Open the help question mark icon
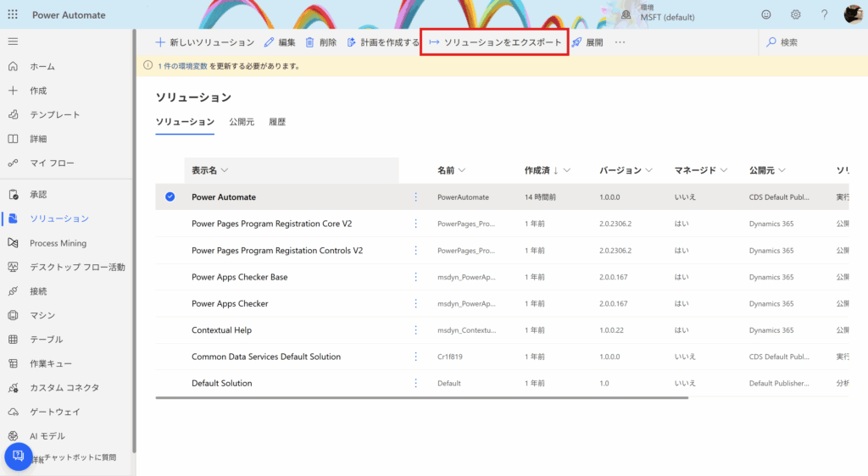This screenshot has height=476, width=868. pos(824,15)
